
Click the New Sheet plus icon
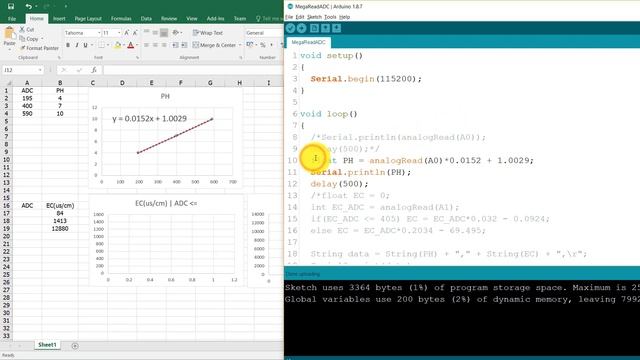click(75, 346)
